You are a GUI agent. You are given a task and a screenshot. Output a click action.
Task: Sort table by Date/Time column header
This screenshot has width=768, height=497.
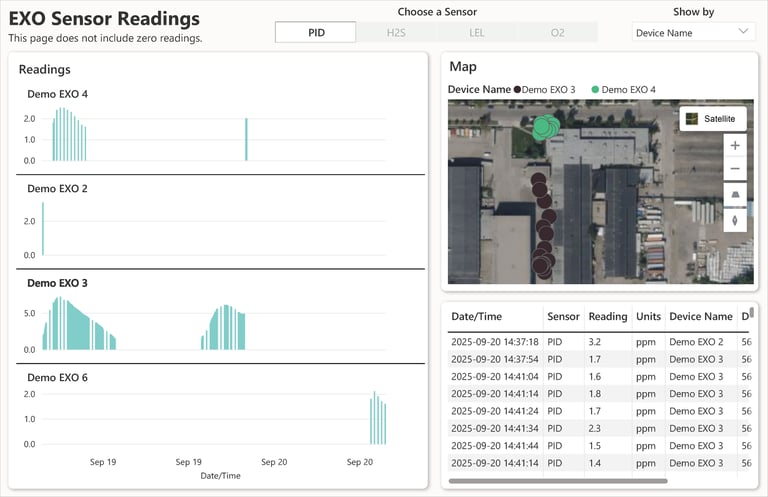(x=477, y=316)
